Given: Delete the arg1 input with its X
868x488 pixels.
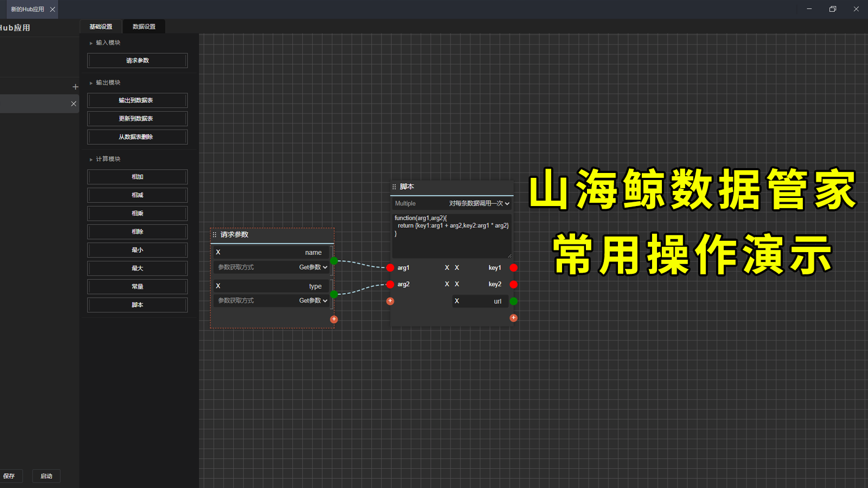Looking at the screenshot, I should click(447, 268).
